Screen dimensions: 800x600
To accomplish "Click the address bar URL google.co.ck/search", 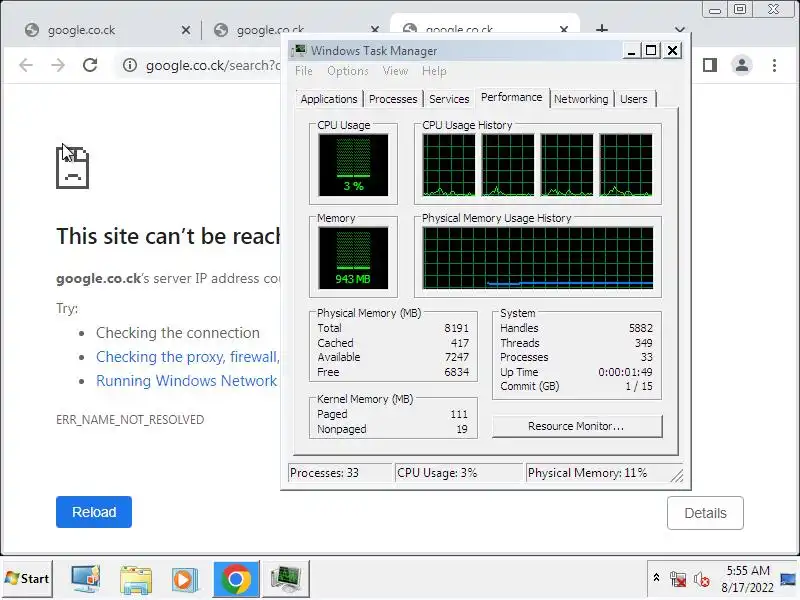I will [x=213, y=65].
